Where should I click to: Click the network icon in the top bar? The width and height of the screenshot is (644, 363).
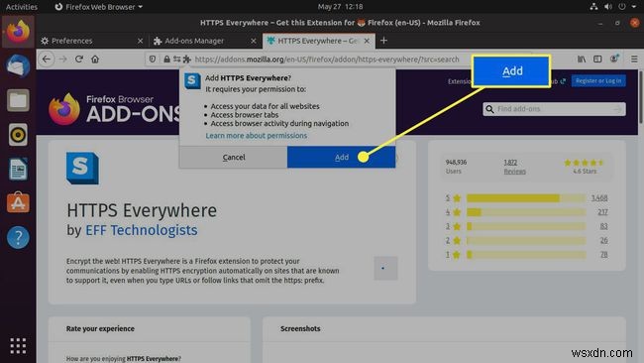tap(593, 7)
